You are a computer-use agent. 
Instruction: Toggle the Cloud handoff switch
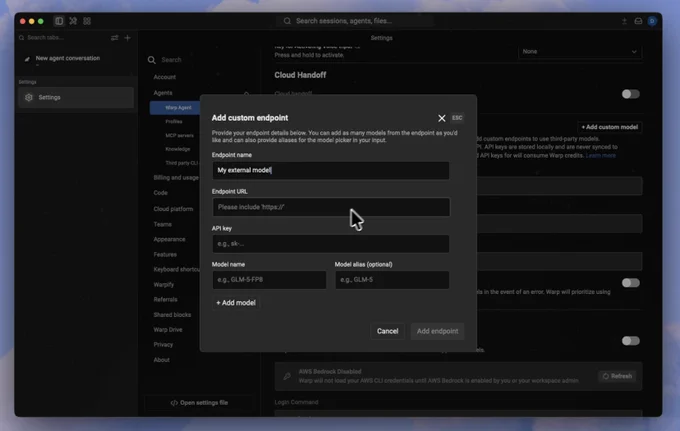(x=631, y=94)
